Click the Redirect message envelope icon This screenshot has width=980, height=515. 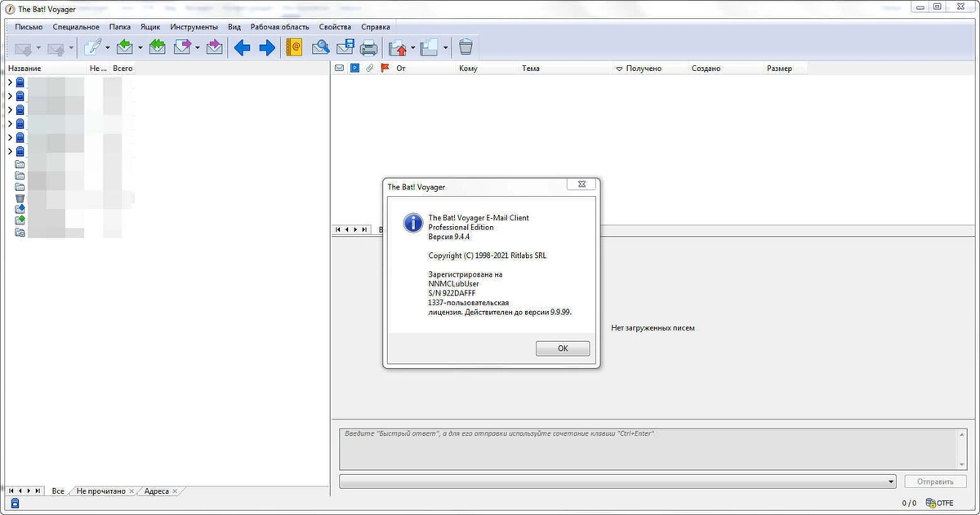coord(214,47)
